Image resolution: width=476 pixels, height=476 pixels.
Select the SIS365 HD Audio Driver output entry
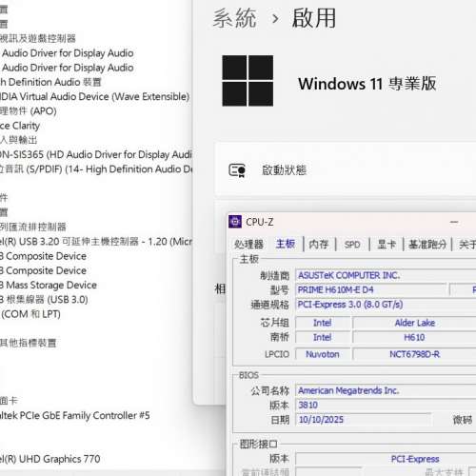point(96,154)
